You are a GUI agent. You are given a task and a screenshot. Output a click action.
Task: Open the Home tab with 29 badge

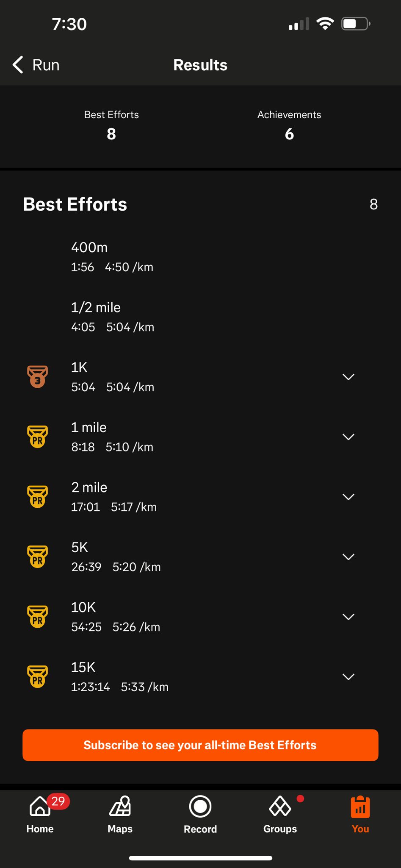(40, 814)
